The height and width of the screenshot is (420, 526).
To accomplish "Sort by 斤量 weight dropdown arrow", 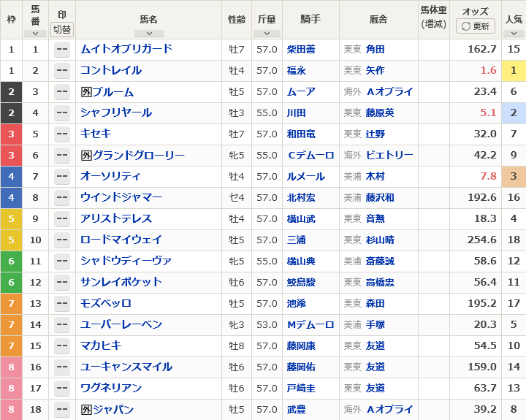I will tap(267, 34).
